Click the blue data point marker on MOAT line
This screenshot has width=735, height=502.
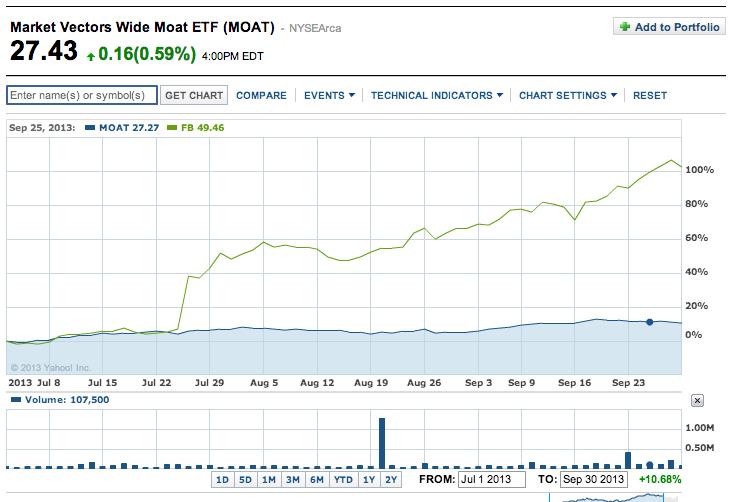point(649,322)
